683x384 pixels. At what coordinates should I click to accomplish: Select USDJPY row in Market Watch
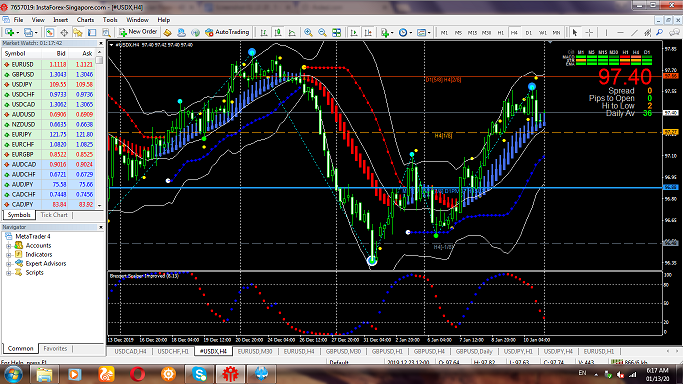pyautogui.click(x=49, y=84)
